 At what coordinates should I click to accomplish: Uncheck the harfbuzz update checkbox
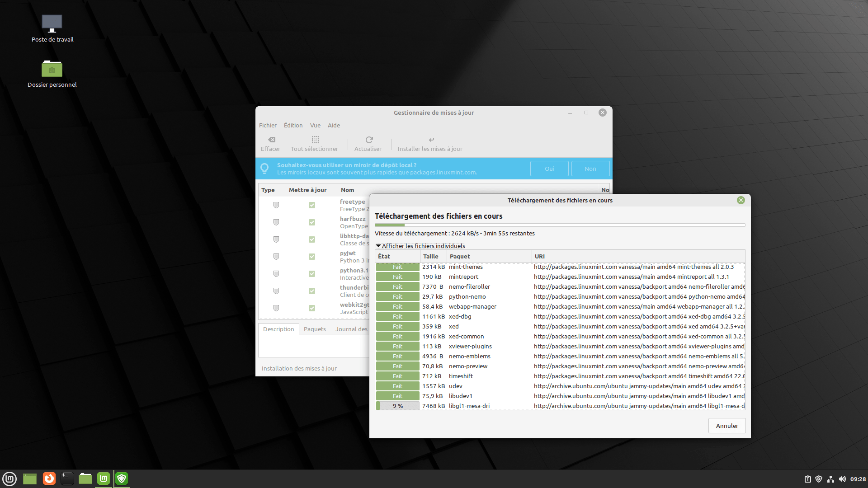311,222
